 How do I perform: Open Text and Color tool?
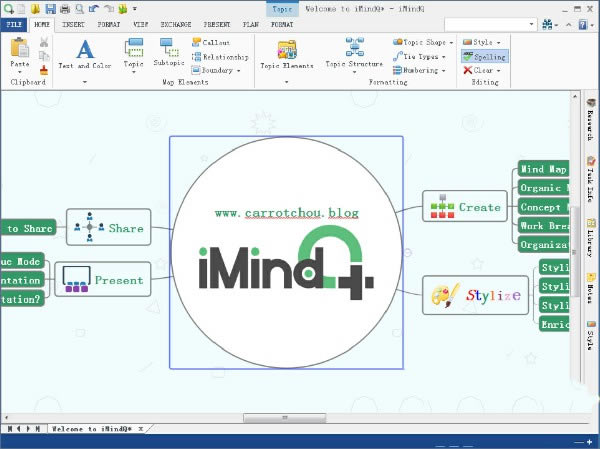pos(85,55)
